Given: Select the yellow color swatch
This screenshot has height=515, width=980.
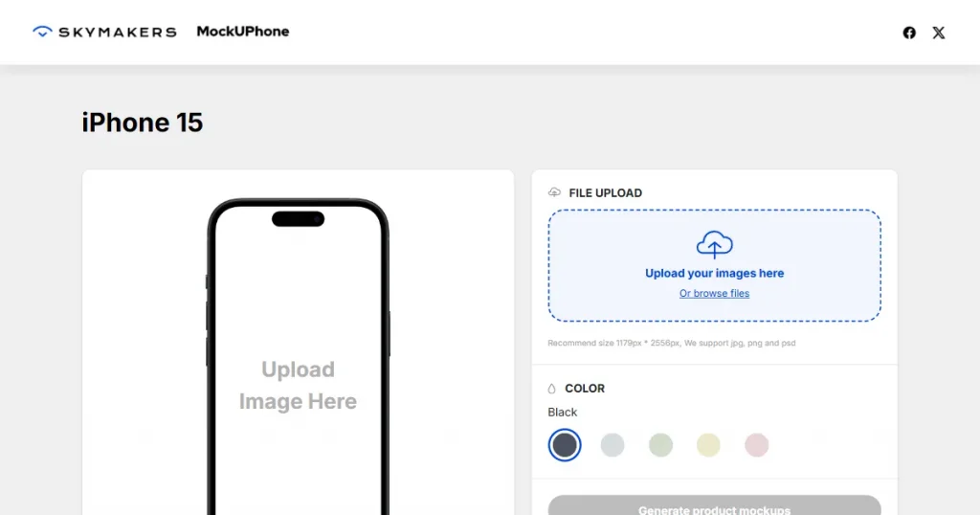Looking at the screenshot, I should click(708, 445).
